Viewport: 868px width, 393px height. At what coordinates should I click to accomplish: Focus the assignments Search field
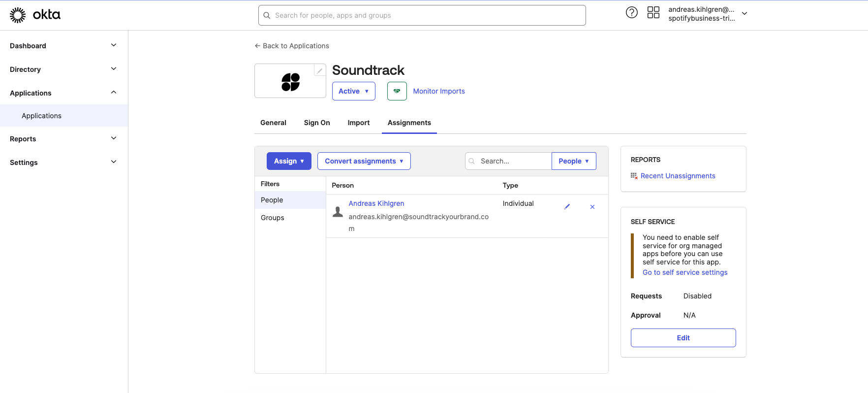click(x=508, y=161)
